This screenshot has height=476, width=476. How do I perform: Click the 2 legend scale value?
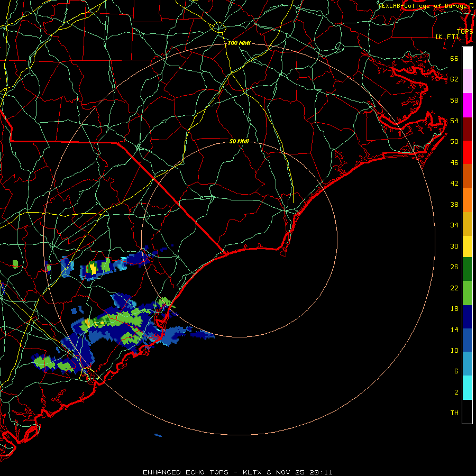[456, 392]
